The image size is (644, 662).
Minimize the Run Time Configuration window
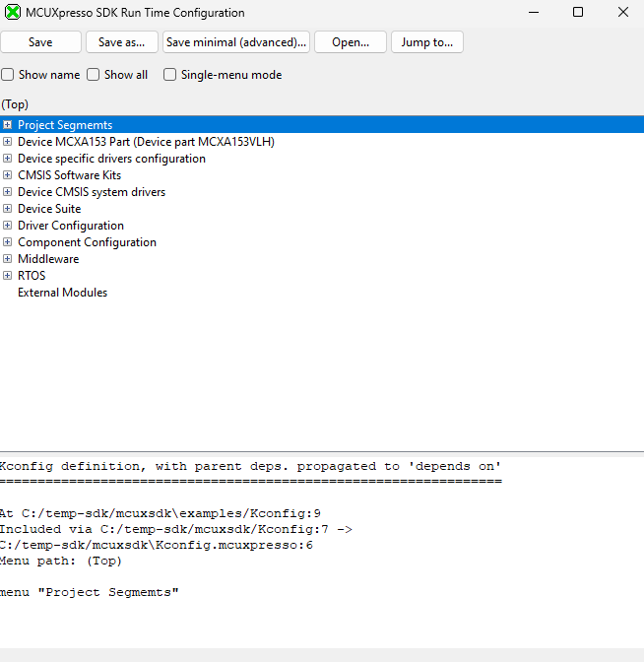[534, 12]
